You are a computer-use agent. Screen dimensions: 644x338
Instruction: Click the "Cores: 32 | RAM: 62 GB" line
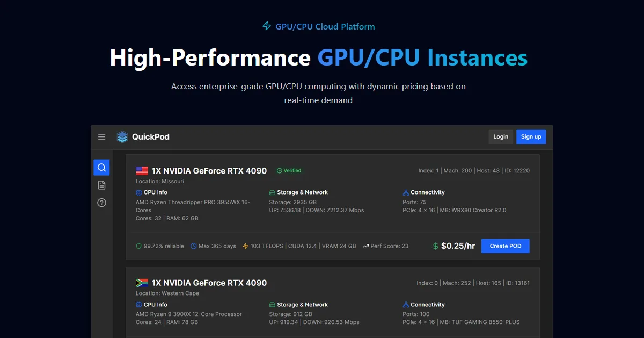point(167,218)
